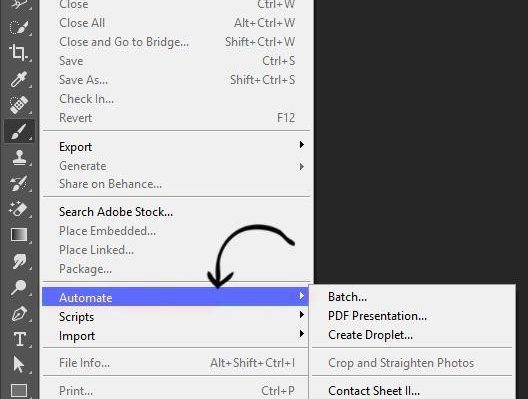528x399 pixels.
Task: Select the Background Eraser tool
Action: (x=19, y=209)
